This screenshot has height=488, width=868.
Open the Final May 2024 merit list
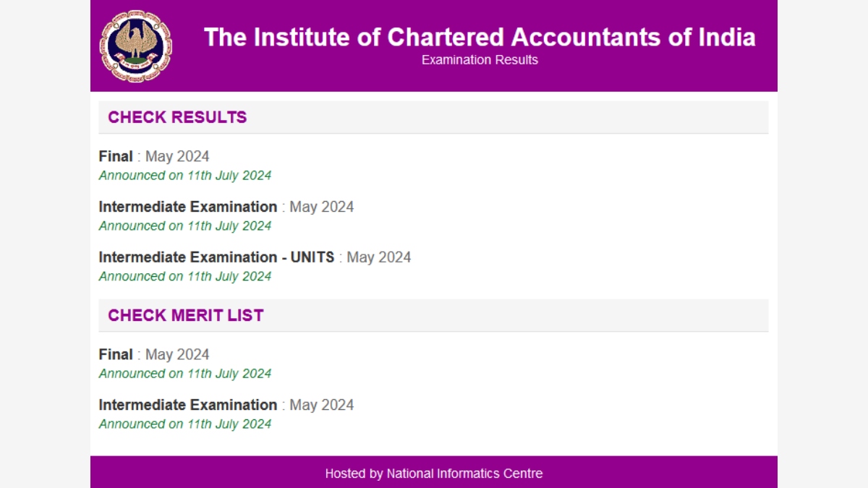tap(116, 354)
